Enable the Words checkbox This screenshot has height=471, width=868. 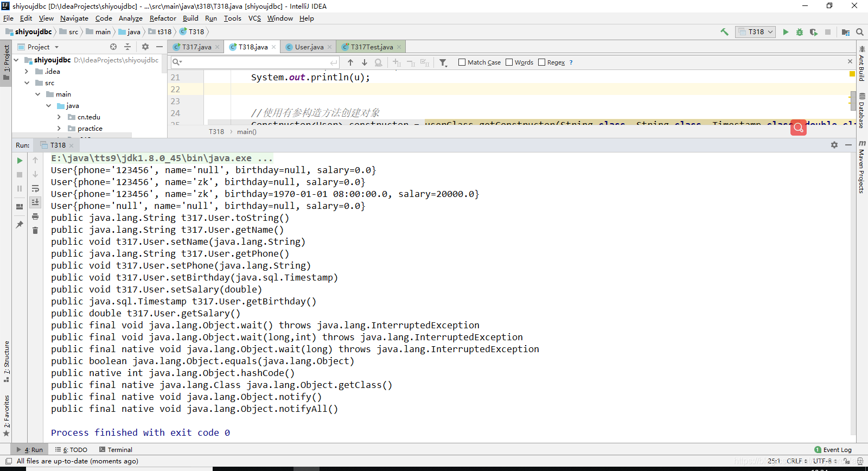click(x=509, y=62)
